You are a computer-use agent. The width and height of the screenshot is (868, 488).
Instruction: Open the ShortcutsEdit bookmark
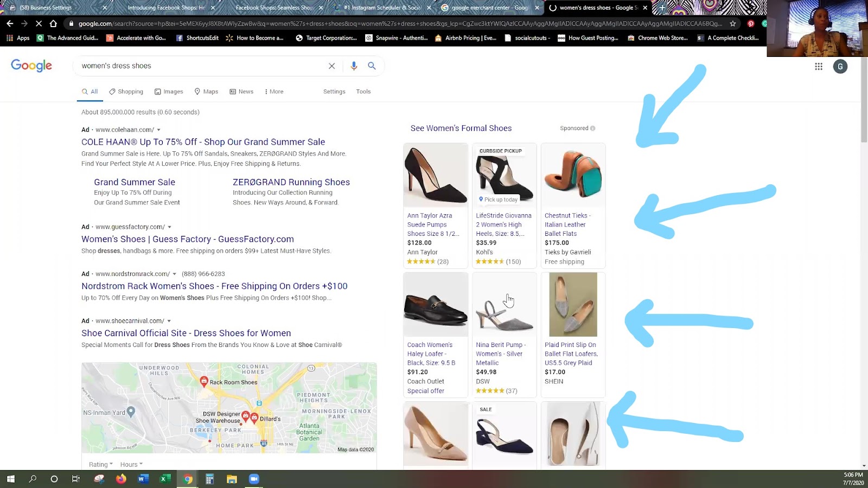(197, 38)
